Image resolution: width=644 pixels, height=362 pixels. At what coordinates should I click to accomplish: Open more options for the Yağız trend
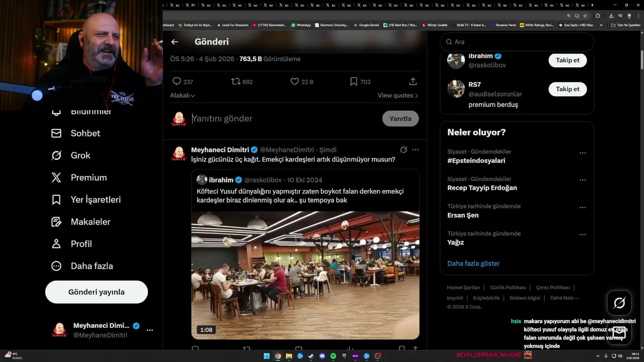pos(583,234)
